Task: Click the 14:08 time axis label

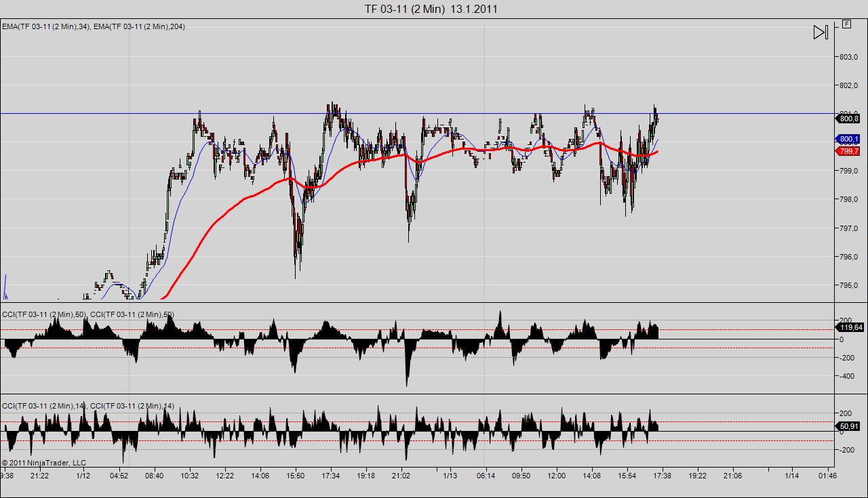Action: (x=592, y=476)
